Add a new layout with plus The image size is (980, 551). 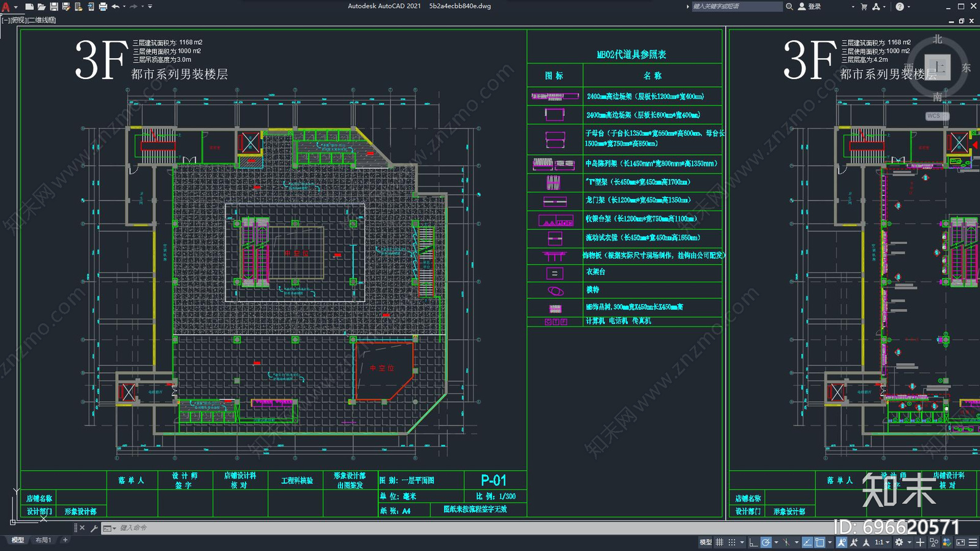(x=65, y=540)
